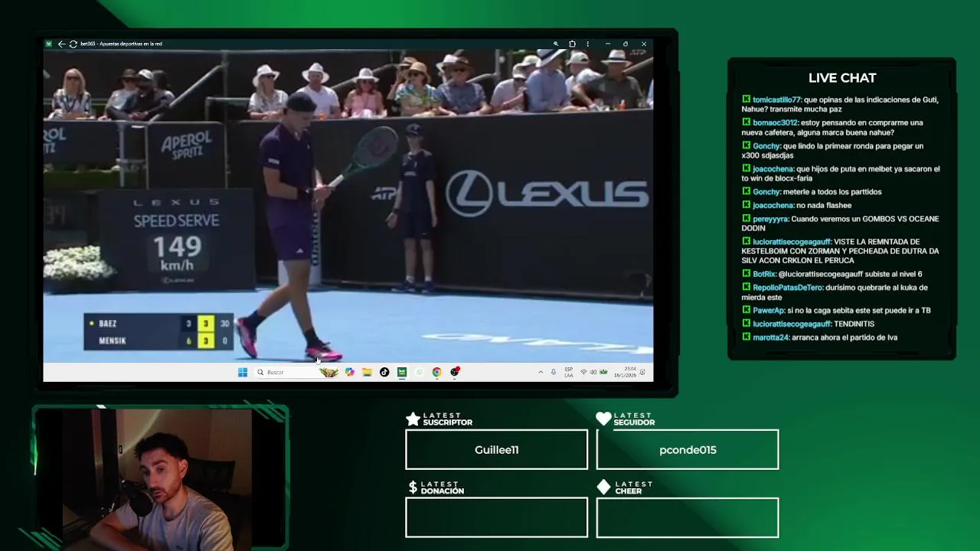Click the battery tray icon
This screenshot has width=980, height=551.
pos(603,372)
